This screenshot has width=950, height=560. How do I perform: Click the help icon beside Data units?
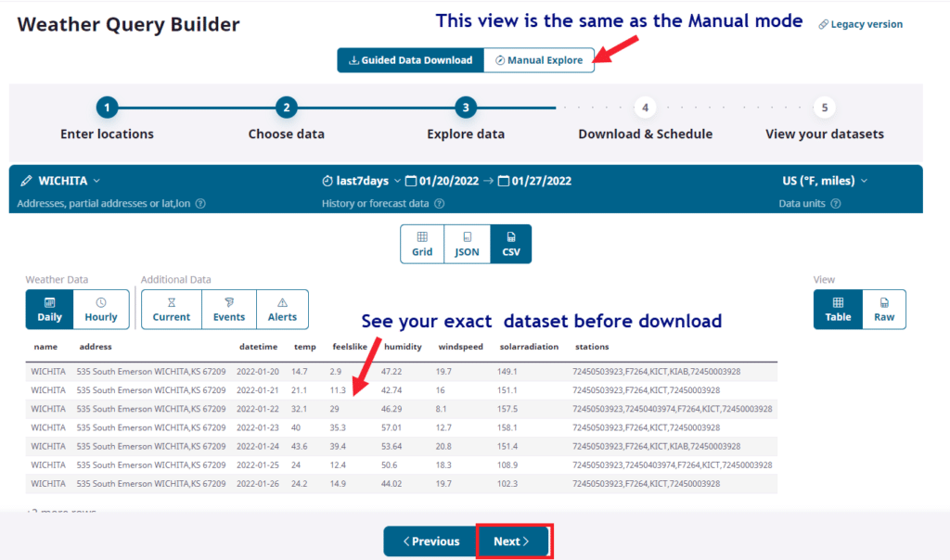833,203
